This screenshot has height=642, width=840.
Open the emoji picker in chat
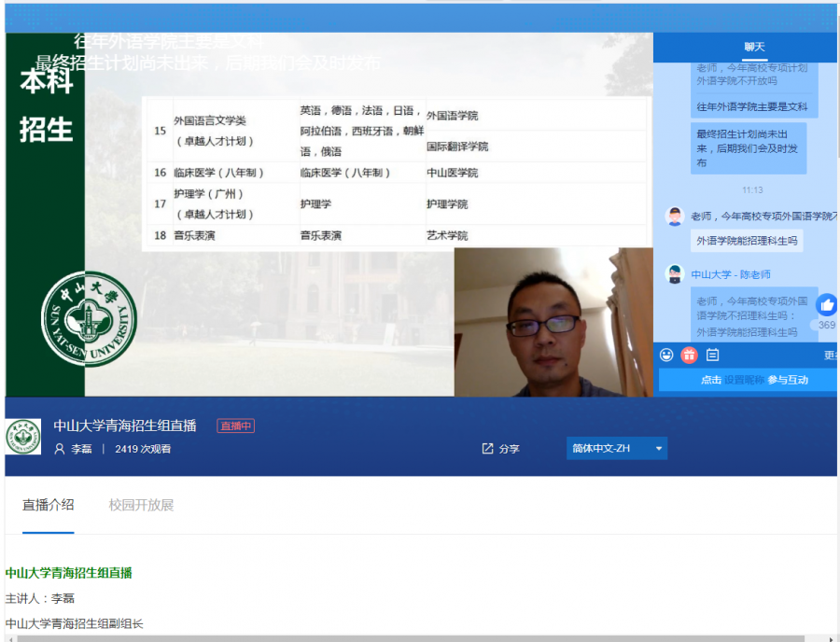pyautogui.click(x=666, y=355)
